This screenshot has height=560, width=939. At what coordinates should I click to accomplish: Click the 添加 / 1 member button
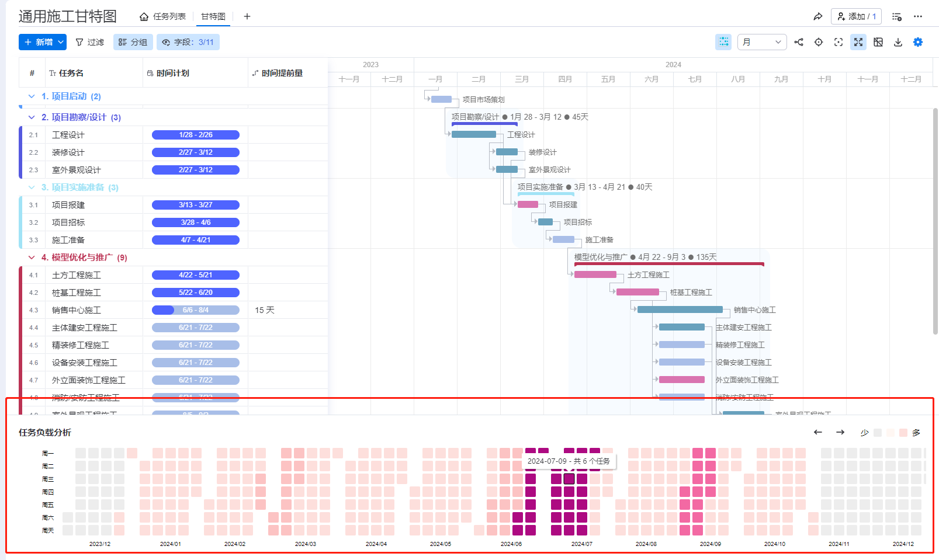[856, 16]
